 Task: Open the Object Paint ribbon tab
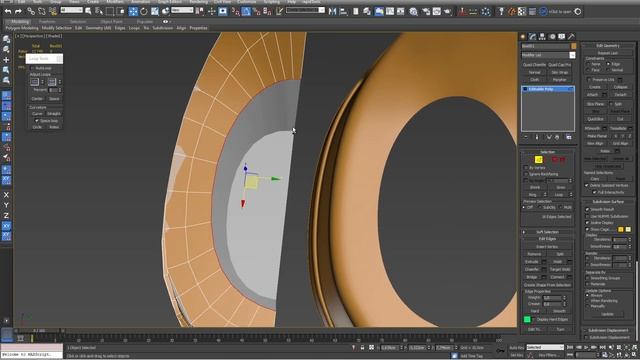point(111,22)
